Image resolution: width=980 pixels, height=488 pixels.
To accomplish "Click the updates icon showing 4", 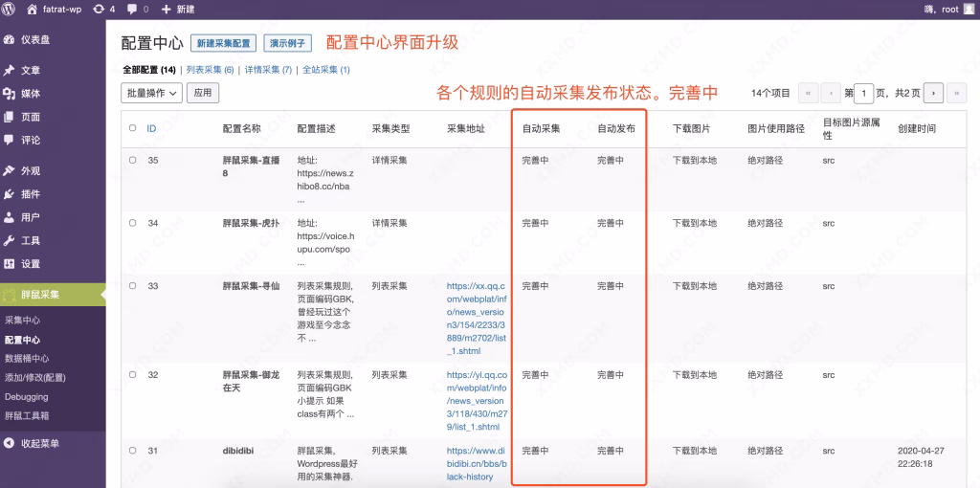I will 99,9.
